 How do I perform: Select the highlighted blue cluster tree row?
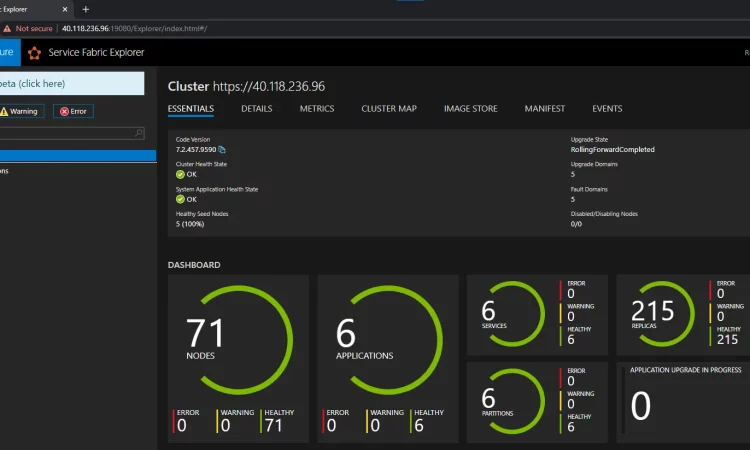pyautogui.click(x=78, y=155)
